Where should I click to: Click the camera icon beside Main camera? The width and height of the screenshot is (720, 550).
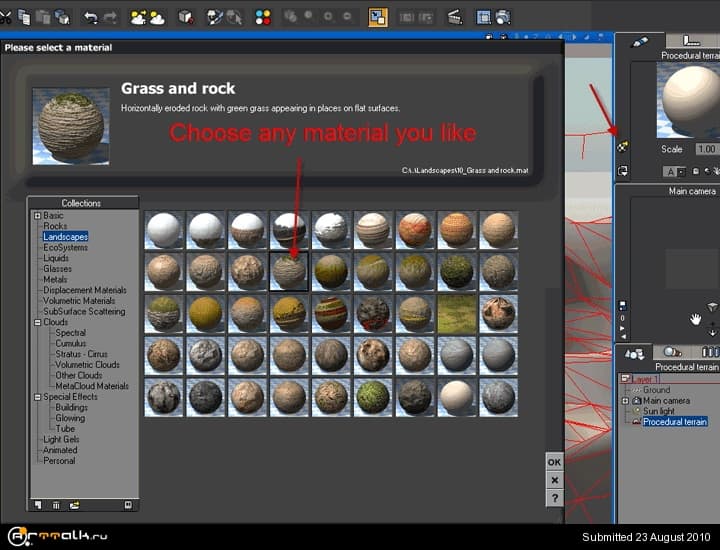pos(637,400)
